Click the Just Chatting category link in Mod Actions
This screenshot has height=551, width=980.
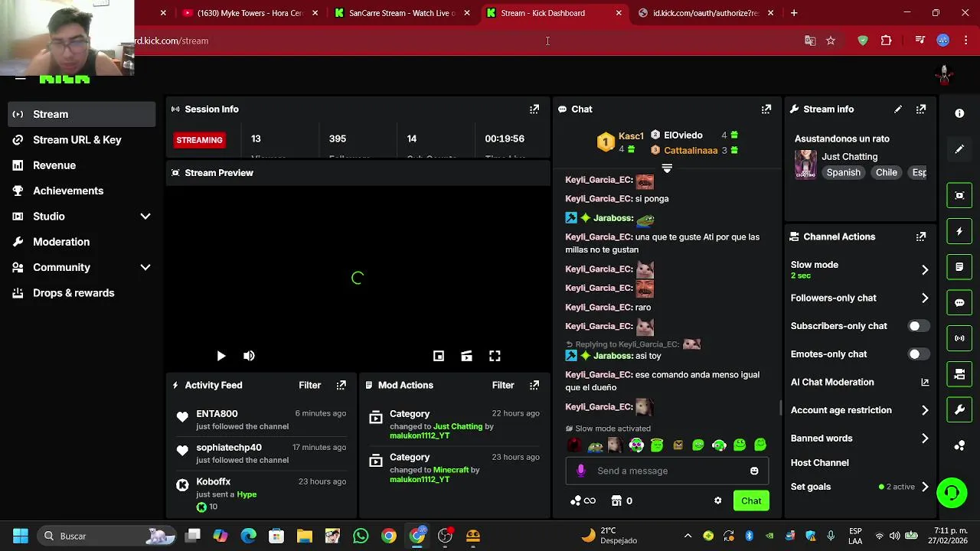click(x=458, y=426)
